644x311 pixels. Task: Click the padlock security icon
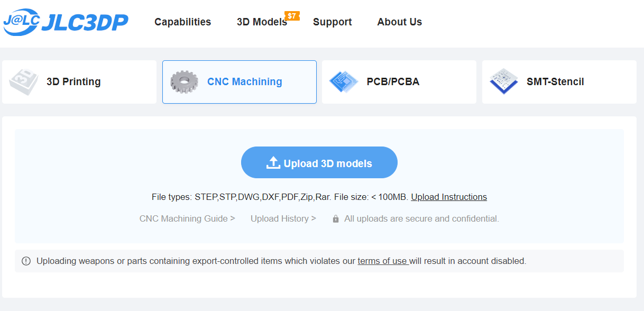pos(336,219)
